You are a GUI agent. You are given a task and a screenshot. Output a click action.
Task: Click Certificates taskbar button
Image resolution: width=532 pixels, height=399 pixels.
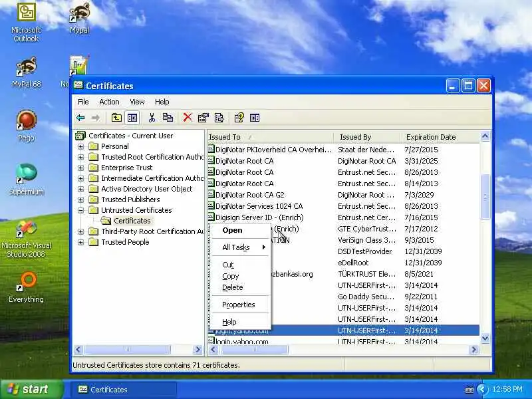pyautogui.click(x=124, y=390)
